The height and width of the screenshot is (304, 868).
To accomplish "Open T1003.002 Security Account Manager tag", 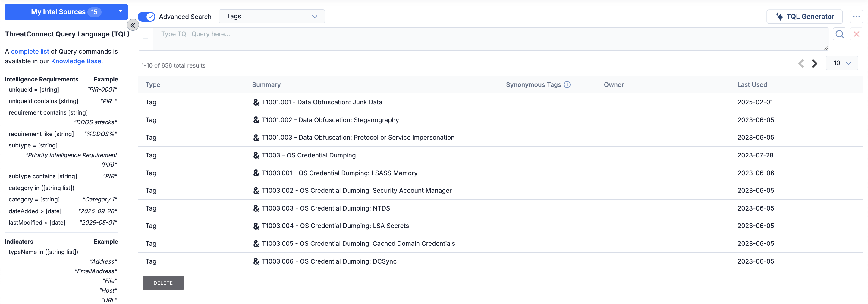I will tap(357, 190).
